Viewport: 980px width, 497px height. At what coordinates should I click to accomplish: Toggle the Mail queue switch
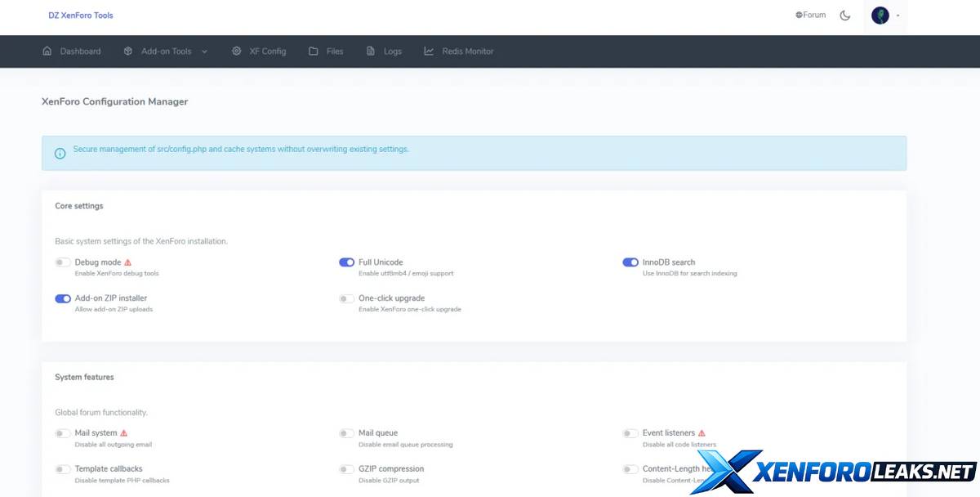pos(347,433)
